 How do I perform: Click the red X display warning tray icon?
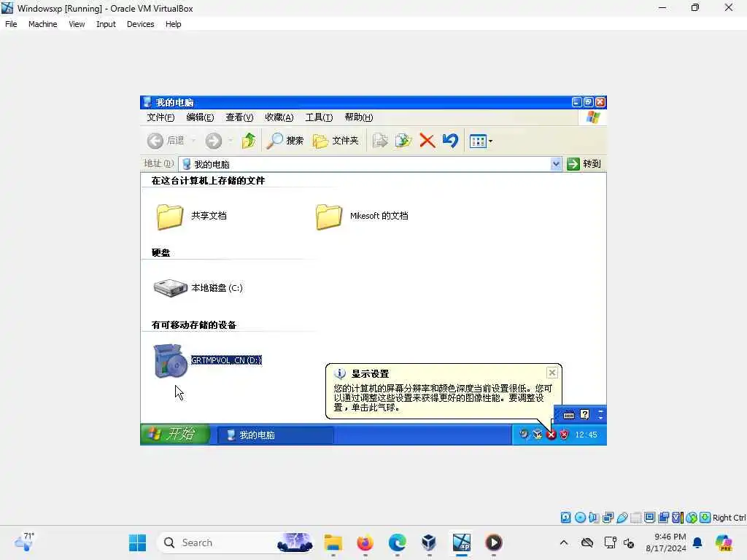551,435
